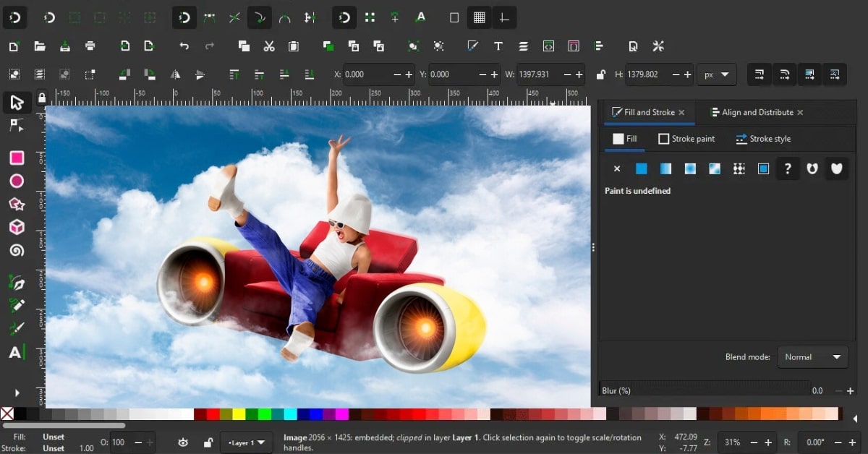Create a new document
This screenshot has height=454, width=868.
pos(14,46)
